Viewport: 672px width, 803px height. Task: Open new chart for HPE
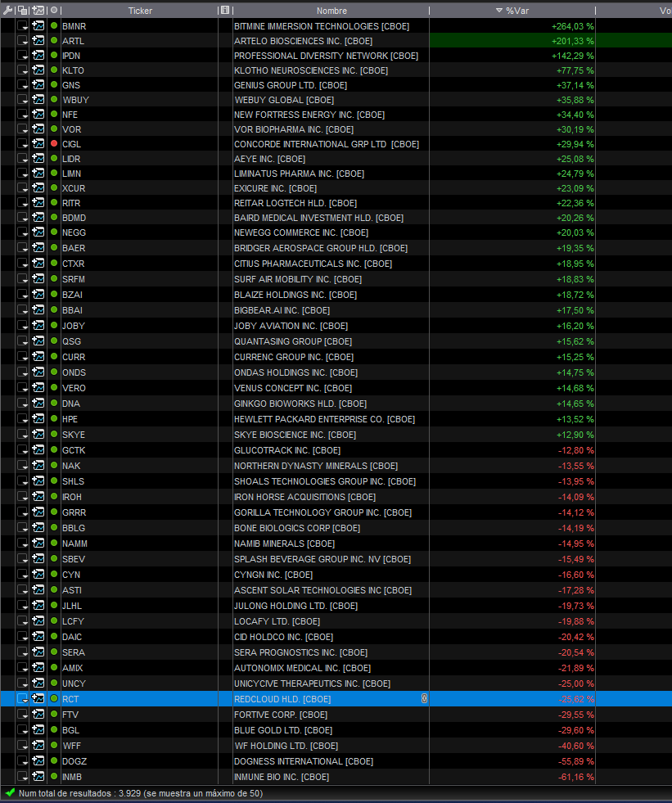pyautogui.click(x=38, y=418)
